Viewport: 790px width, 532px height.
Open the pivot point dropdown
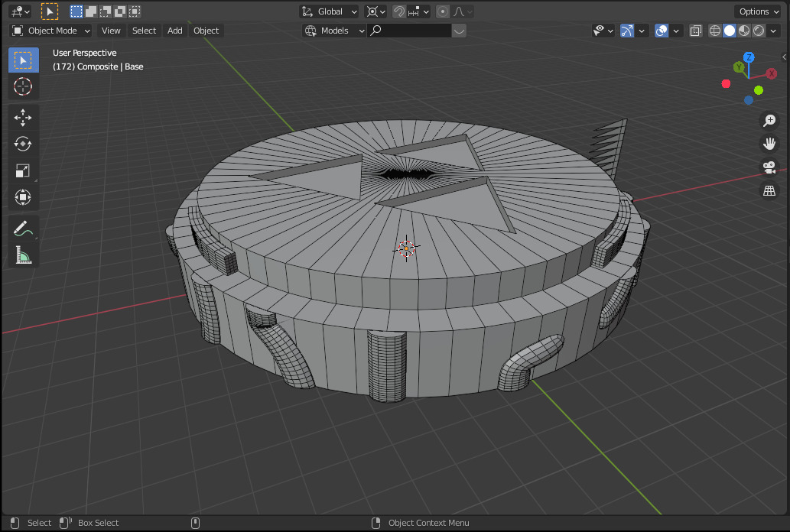point(375,11)
